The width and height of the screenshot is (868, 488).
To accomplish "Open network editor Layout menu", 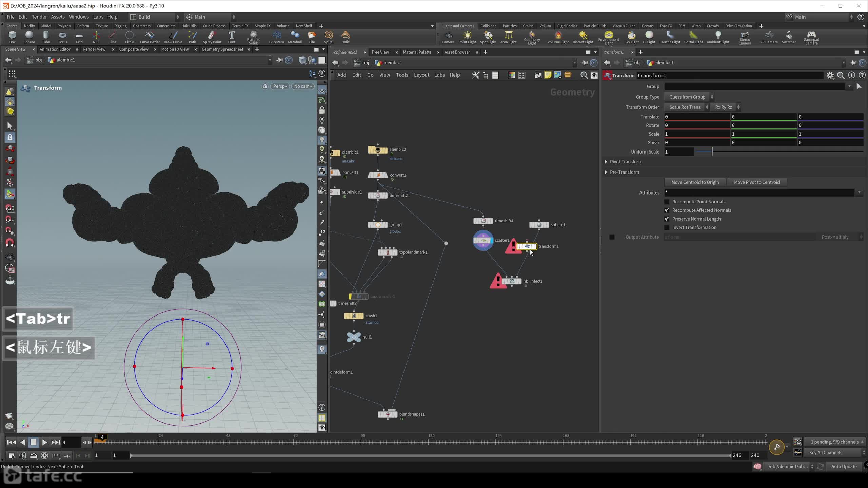I will [421, 75].
